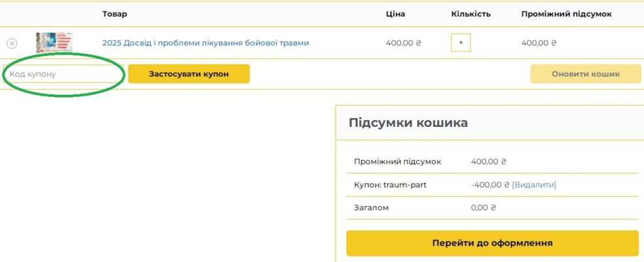
Task: Remove the product from the cart
Action: (x=12, y=43)
